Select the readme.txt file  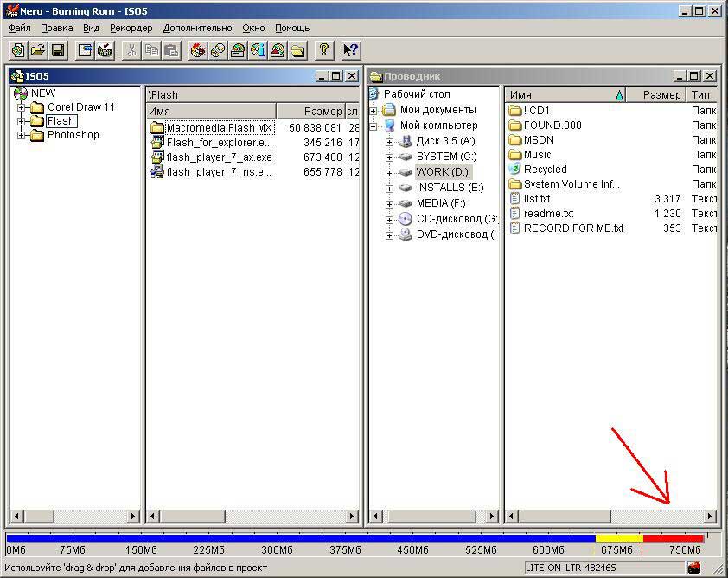[541, 213]
